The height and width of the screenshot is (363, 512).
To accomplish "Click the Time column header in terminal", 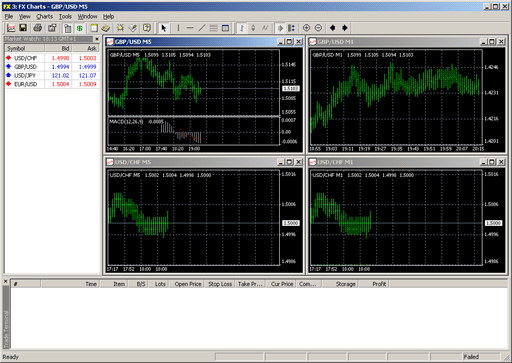I will coord(71,284).
